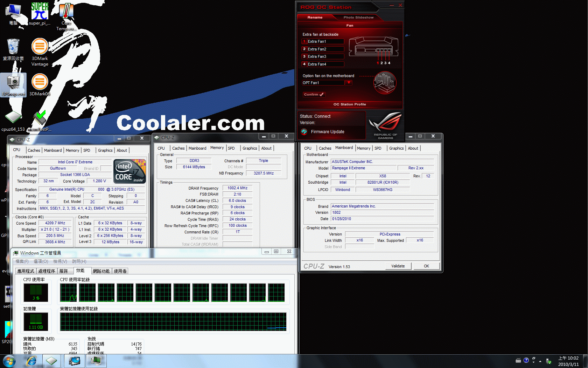Click the keyboard icon in system tray
Image resolution: width=588 pixels, height=368 pixels.
pyautogui.click(x=518, y=361)
